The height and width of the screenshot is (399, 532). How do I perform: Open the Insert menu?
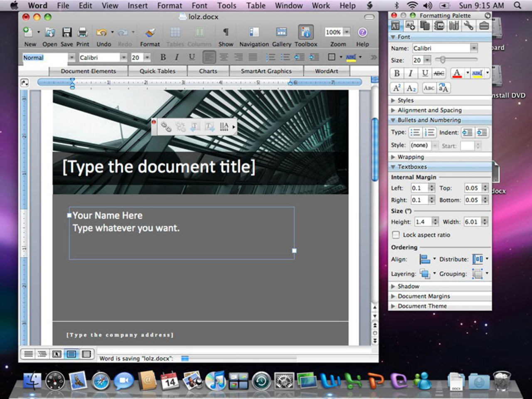point(137,5)
